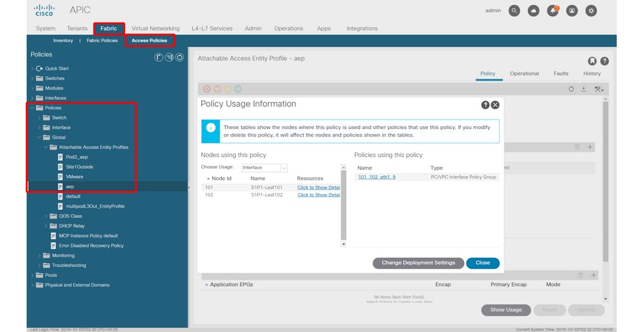Collapse the Policies folder in tree
This screenshot has width=644, height=332.
pos(32,108)
